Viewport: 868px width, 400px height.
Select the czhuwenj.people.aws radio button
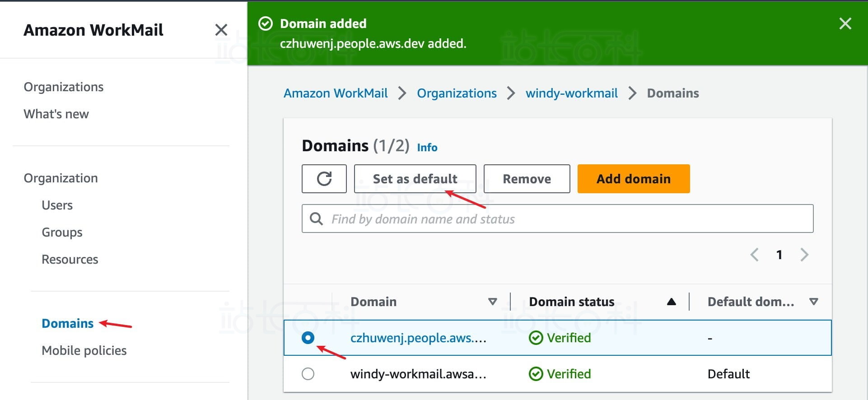(x=308, y=338)
